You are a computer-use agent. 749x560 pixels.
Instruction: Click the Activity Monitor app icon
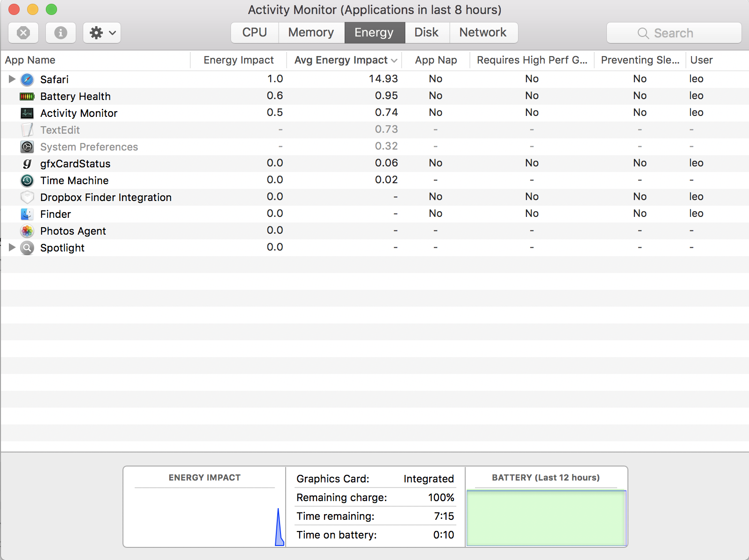click(x=27, y=113)
